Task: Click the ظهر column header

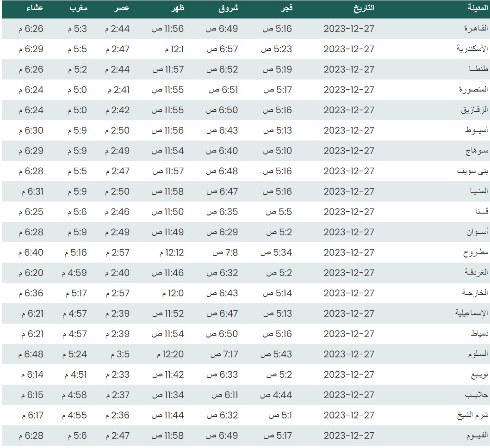Action: pos(177,8)
